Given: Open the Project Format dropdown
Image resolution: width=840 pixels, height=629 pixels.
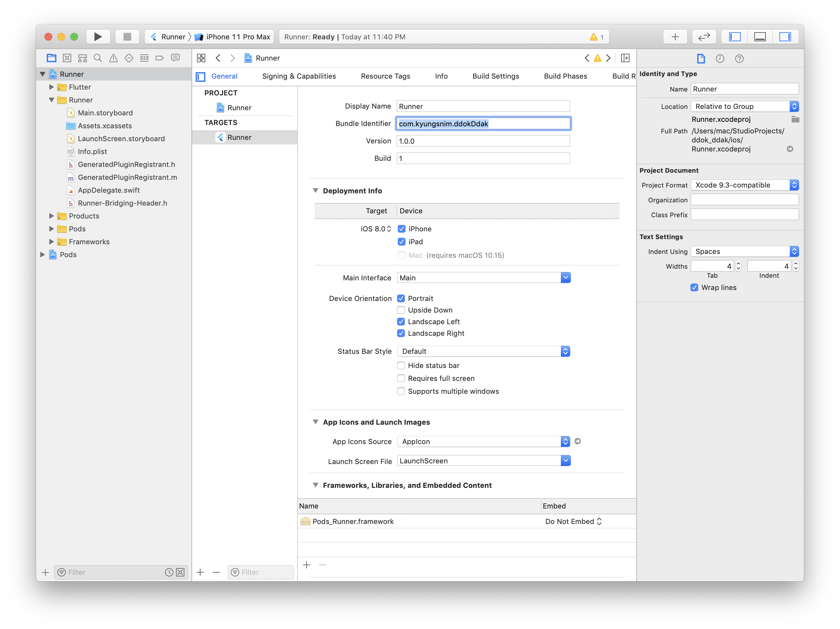Looking at the screenshot, I should (x=744, y=185).
